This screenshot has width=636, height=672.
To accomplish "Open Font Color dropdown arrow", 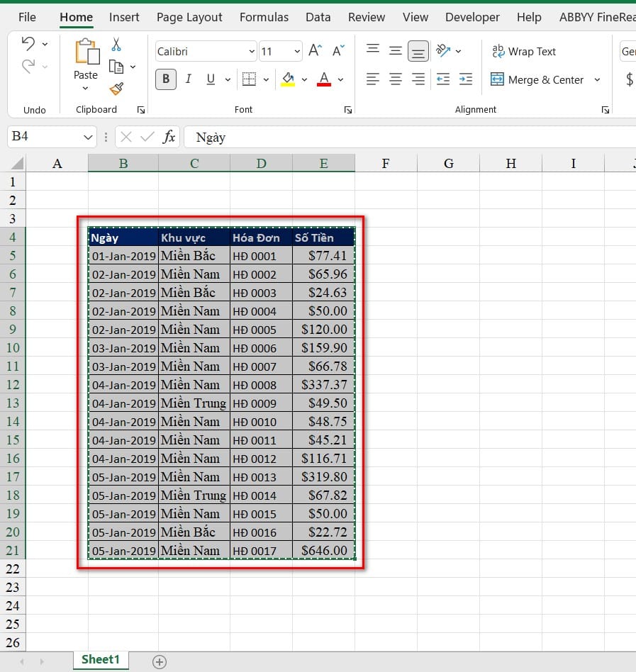I will click(x=340, y=79).
